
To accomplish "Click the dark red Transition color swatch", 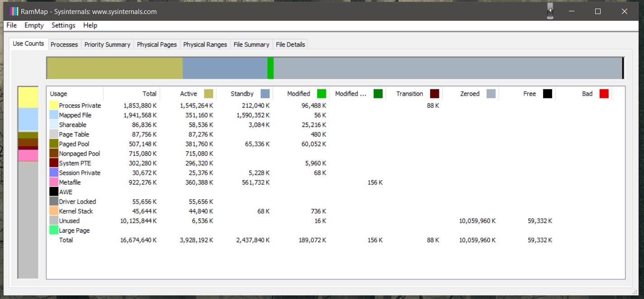I will pos(434,93).
